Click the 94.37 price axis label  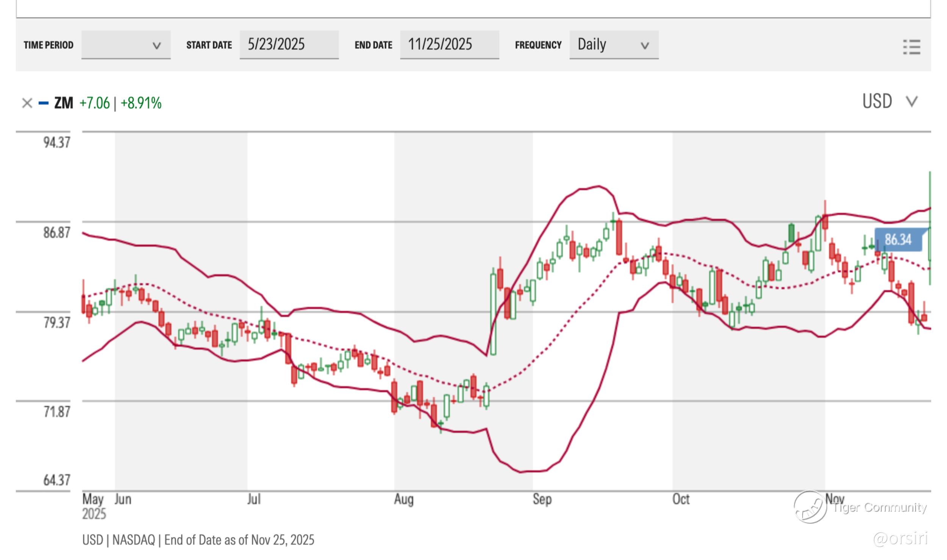tap(56, 143)
